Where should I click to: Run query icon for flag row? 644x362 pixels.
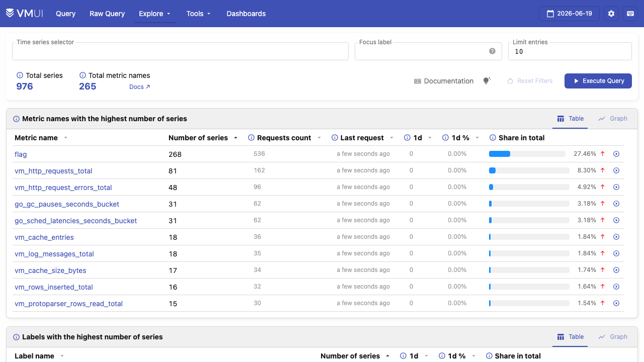(616, 154)
